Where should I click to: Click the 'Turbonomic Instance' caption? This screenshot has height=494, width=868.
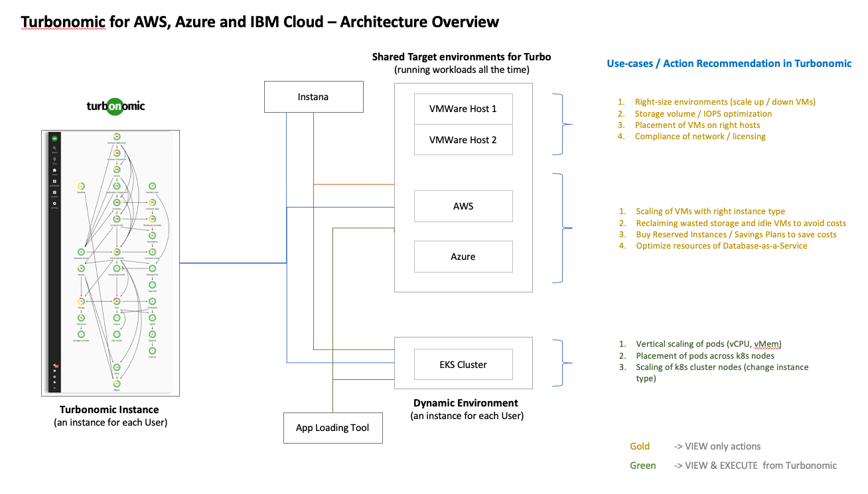click(109, 410)
